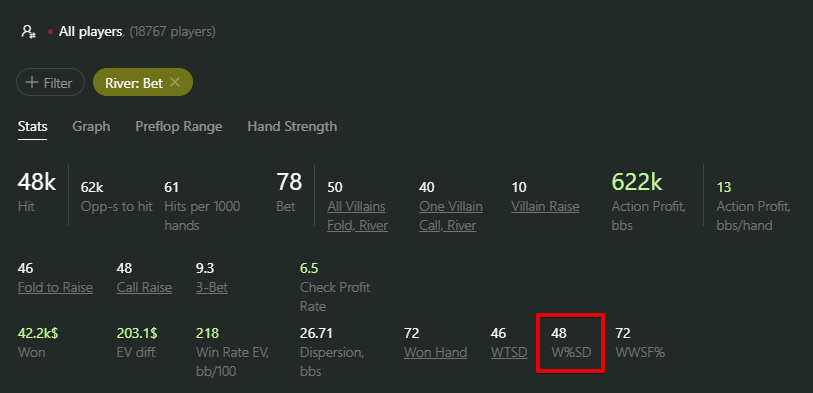The width and height of the screenshot is (813, 393).
Task: Open the Won Hand stat link
Action: pos(436,353)
